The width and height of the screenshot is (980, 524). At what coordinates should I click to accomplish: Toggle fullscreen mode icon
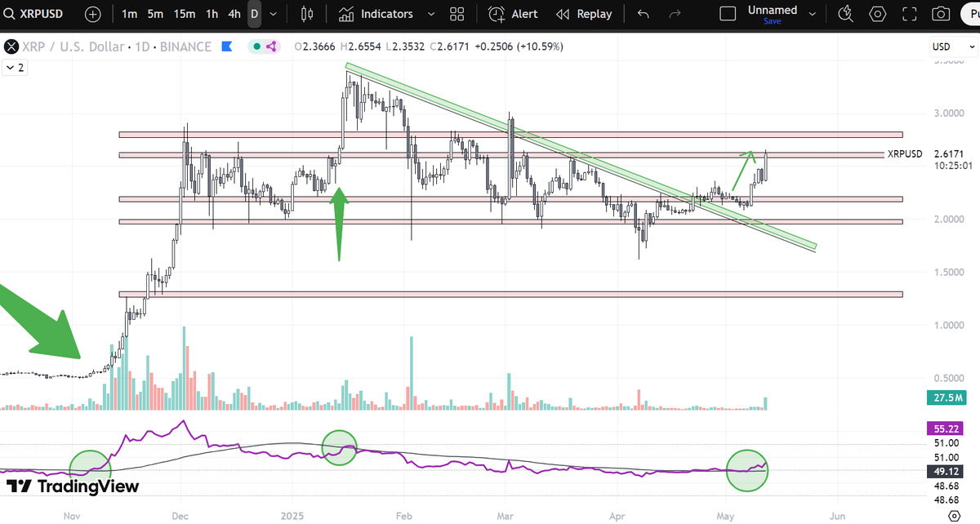point(909,14)
